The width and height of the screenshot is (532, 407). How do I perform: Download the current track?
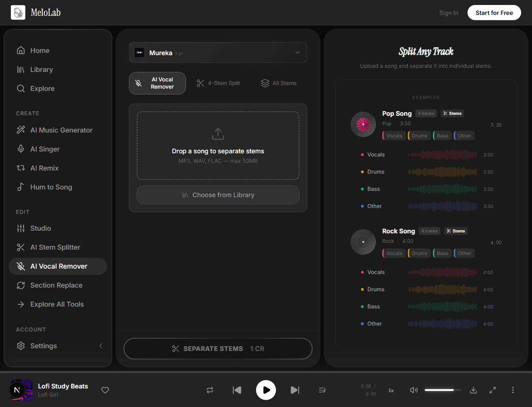click(473, 390)
